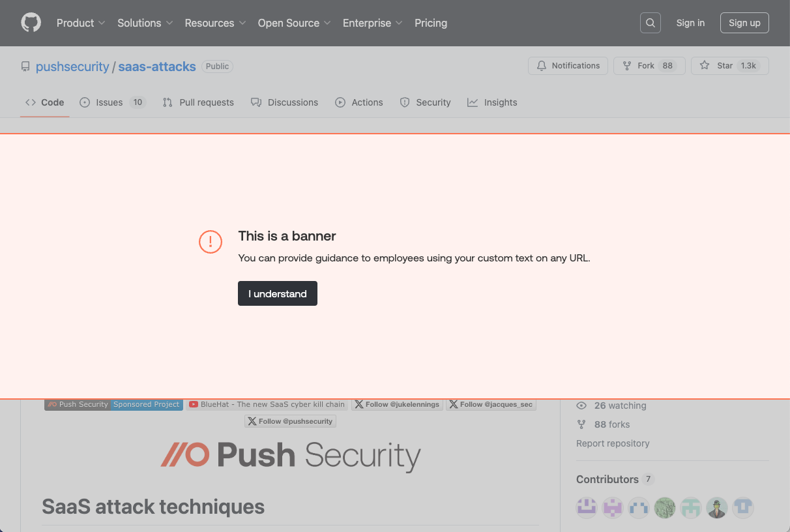The image size is (790, 532).
Task: Open the pushsecurity owner link
Action: 72,66
